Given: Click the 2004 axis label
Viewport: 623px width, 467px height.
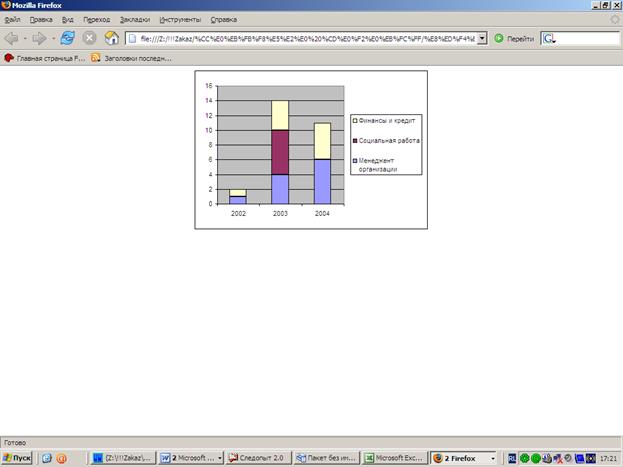Looking at the screenshot, I should (322, 214).
